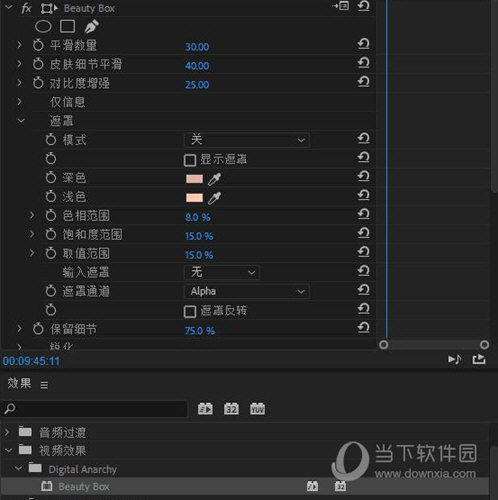This screenshot has height=500, width=498.
Task: Click the export frame icon
Action: [x=479, y=359]
